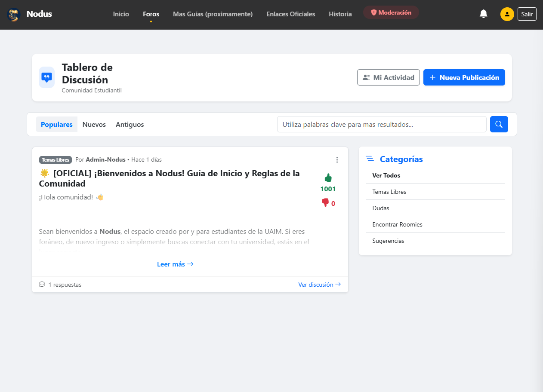
Task: Go to Enlaces Oficiales in navbar
Action: (x=290, y=14)
